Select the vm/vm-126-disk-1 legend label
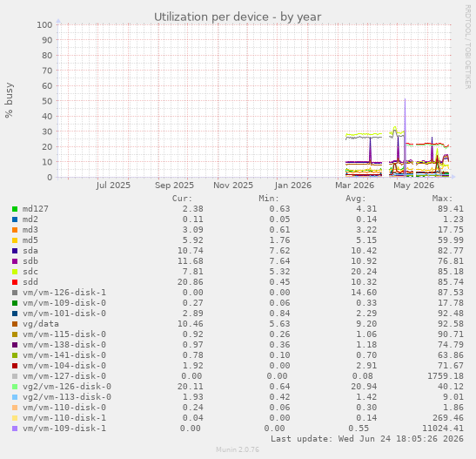 click(64, 293)
